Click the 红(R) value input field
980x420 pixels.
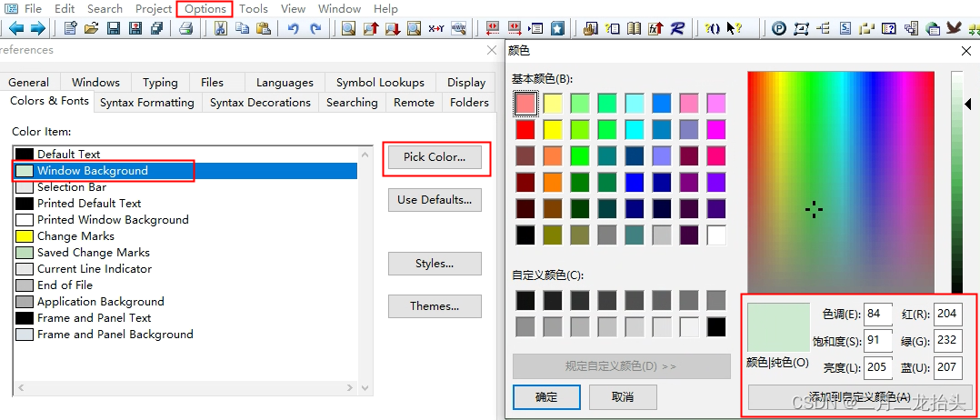(947, 314)
